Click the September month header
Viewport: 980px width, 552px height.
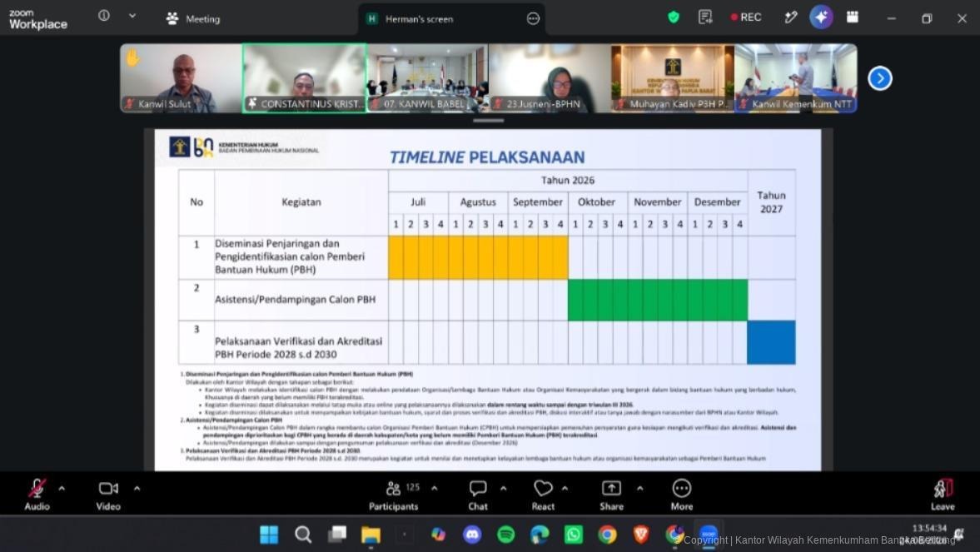point(538,202)
